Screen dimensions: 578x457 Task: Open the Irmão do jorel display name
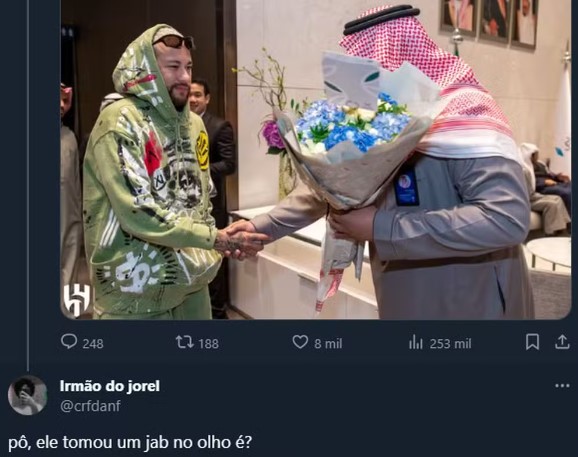pyautogui.click(x=110, y=386)
